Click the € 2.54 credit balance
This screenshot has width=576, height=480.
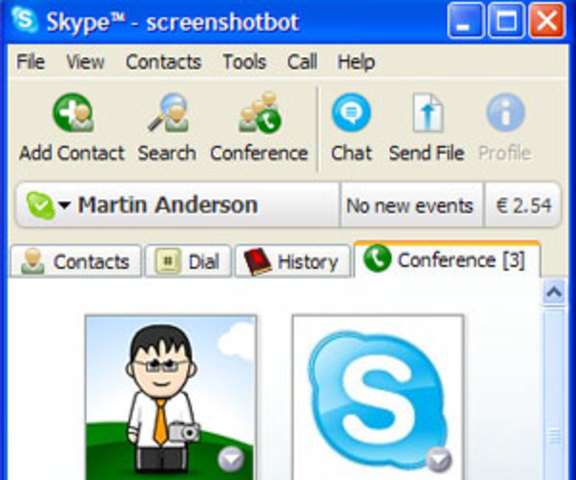523,205
